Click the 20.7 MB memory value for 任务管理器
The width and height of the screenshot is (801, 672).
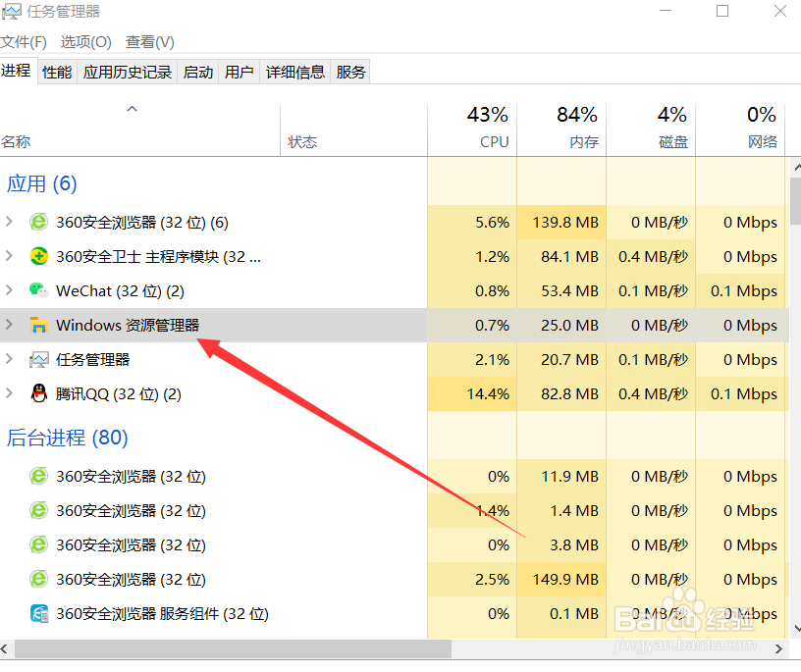pos(569,359)
